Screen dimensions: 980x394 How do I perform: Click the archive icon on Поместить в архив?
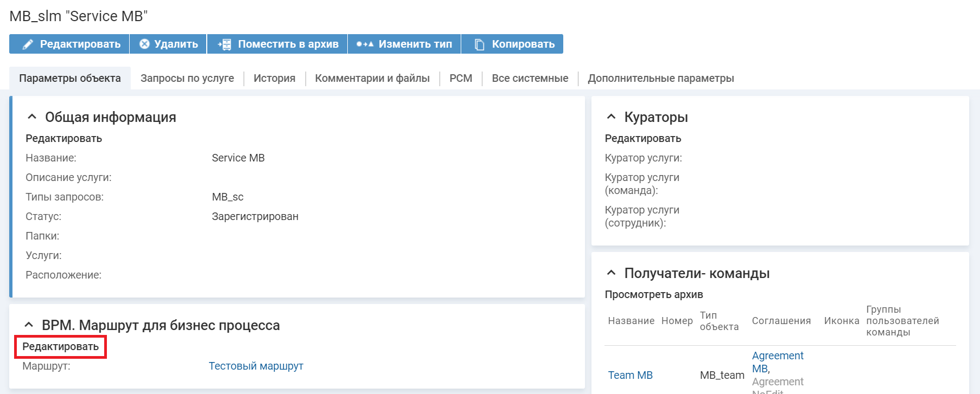pos(225,44)
